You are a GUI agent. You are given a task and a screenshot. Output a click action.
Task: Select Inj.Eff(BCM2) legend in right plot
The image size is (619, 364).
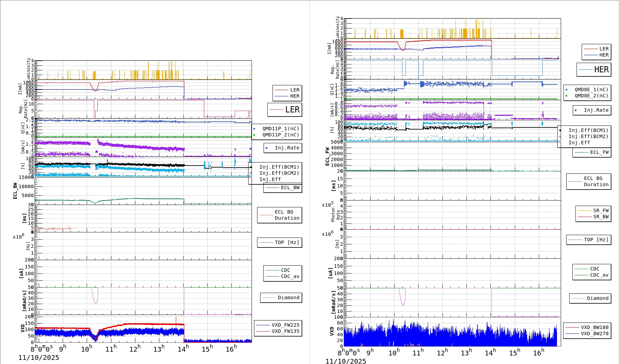pos(588,137)
